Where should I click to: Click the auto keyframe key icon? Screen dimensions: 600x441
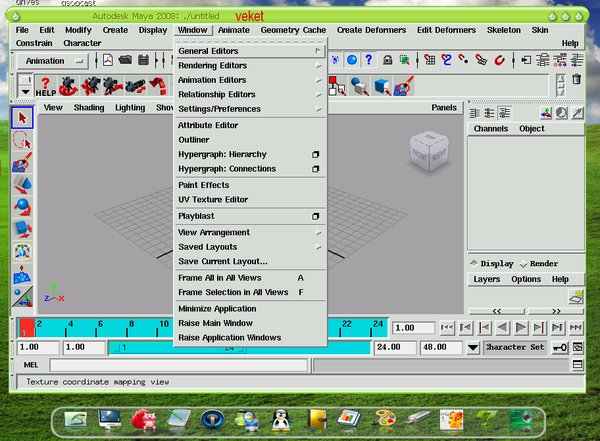pyautogui.click(x=561, y=347)
